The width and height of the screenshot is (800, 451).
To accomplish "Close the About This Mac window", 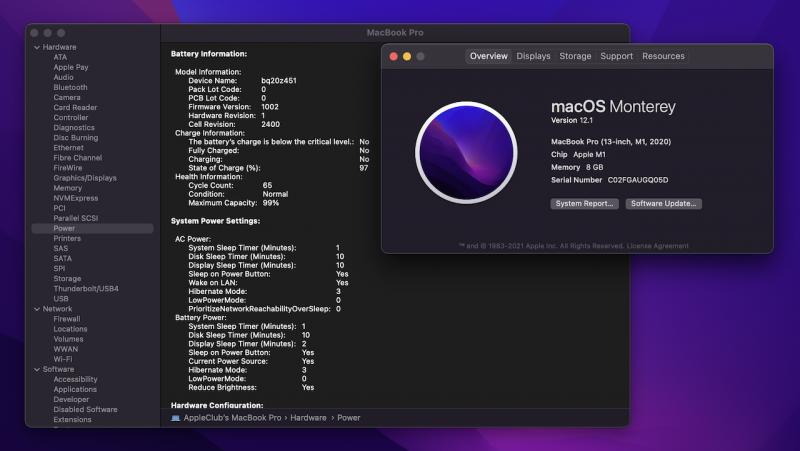I will click(394, 57).
